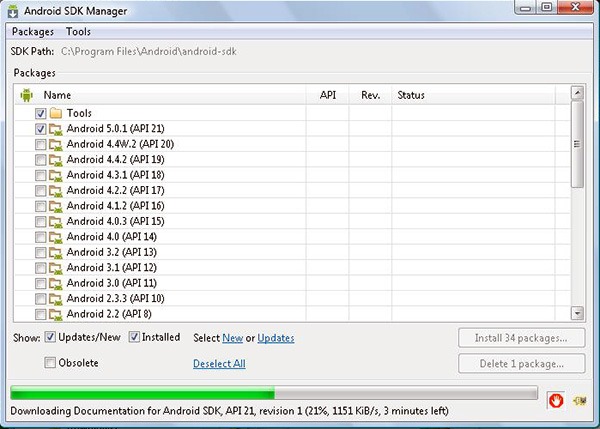This screenshot has height=429, width=600.
Task: Click the Select New link
Action: pos(232,339)
